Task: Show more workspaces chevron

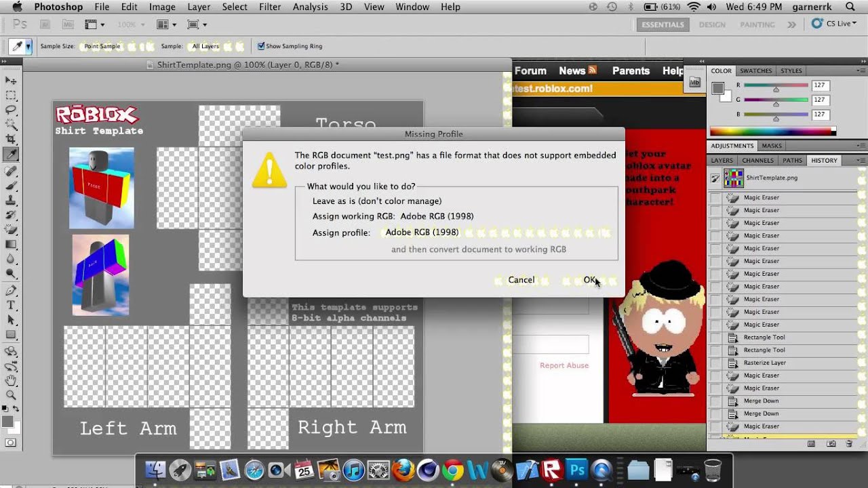Action: click(791, 24)
